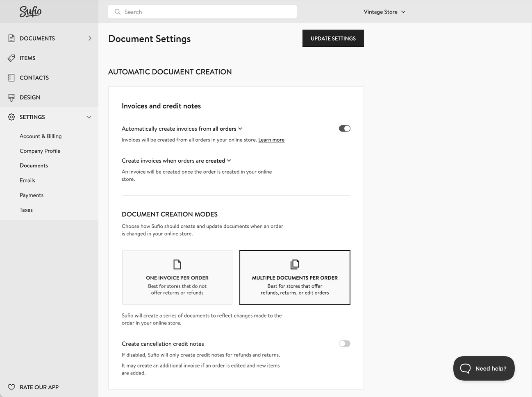Click the search magnifier icon

118,12
